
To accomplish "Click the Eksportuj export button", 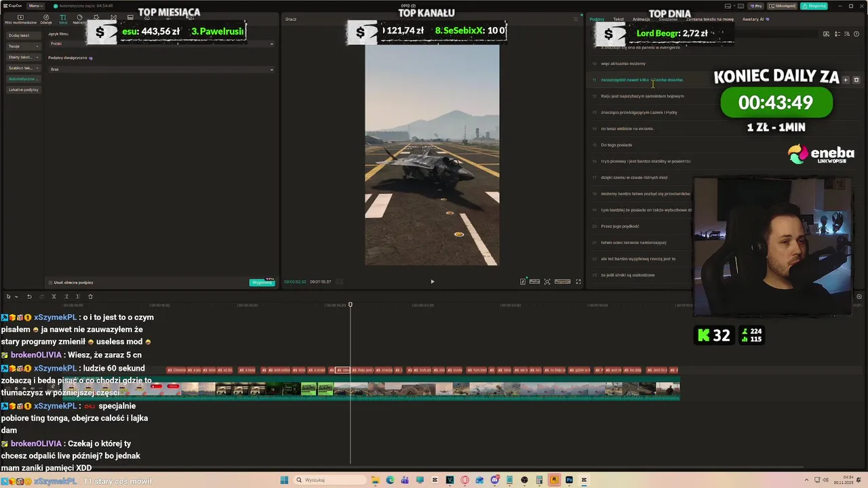I will pyautogui.click(x=814, y=6).
